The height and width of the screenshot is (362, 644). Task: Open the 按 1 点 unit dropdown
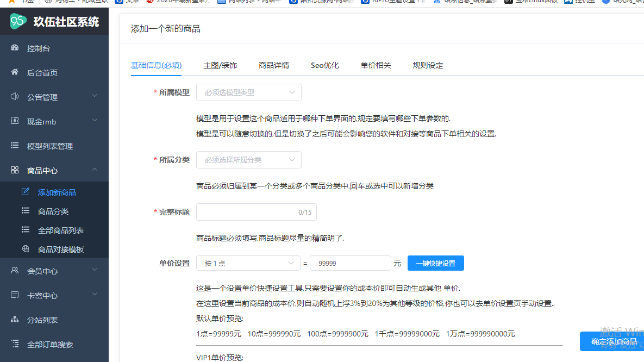pos(248,264)
